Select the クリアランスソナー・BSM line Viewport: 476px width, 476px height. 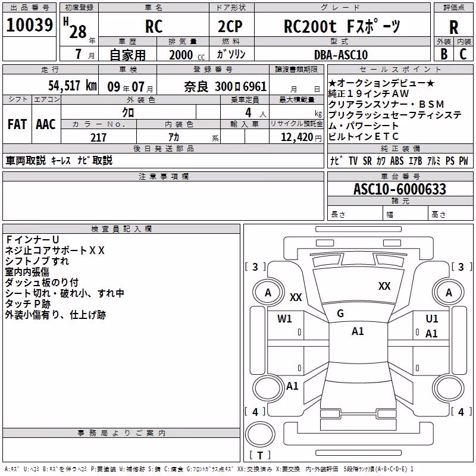(x=386, y=104)
